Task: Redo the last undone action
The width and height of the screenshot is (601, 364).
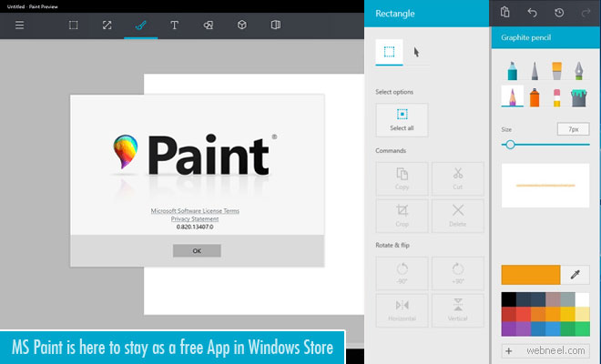Action: coord(586,13)
